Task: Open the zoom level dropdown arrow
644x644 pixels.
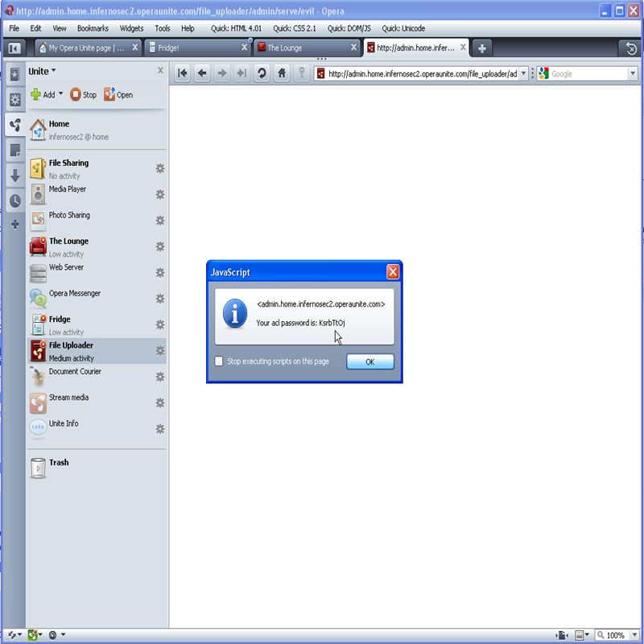Action: point(634,635)
